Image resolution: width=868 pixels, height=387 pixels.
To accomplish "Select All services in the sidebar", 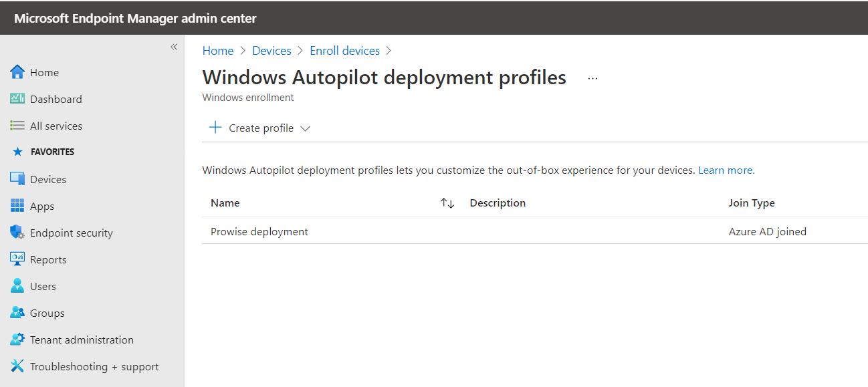I will click(56, 126).
